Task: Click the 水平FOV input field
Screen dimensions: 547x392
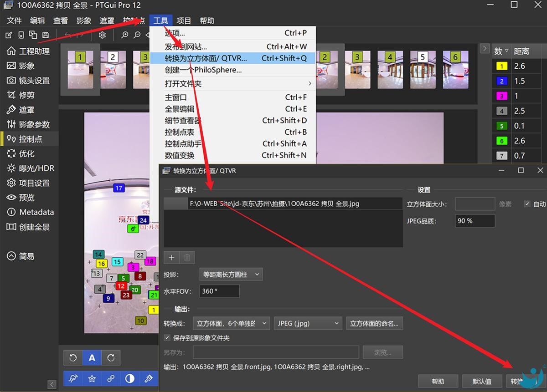Action: click(x=219, y=291)
